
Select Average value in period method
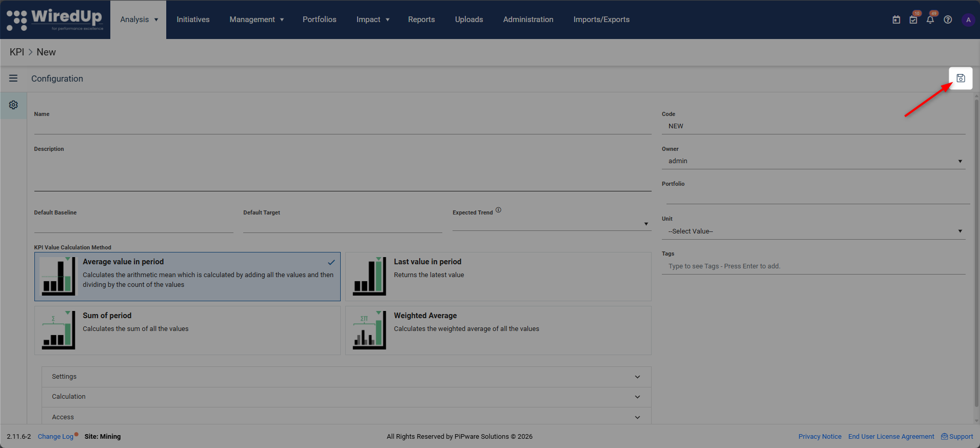[x=187, y=277]
